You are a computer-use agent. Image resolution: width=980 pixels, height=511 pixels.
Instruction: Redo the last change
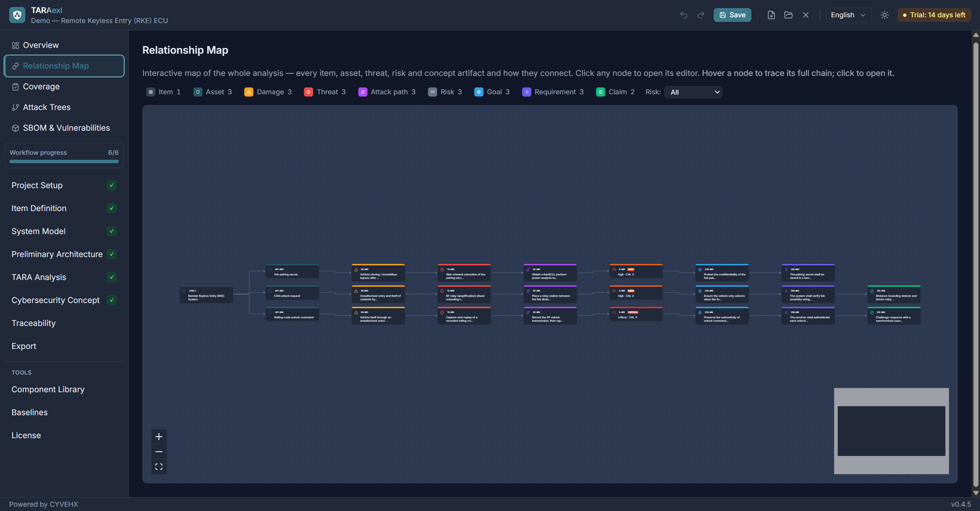[701, 15]
